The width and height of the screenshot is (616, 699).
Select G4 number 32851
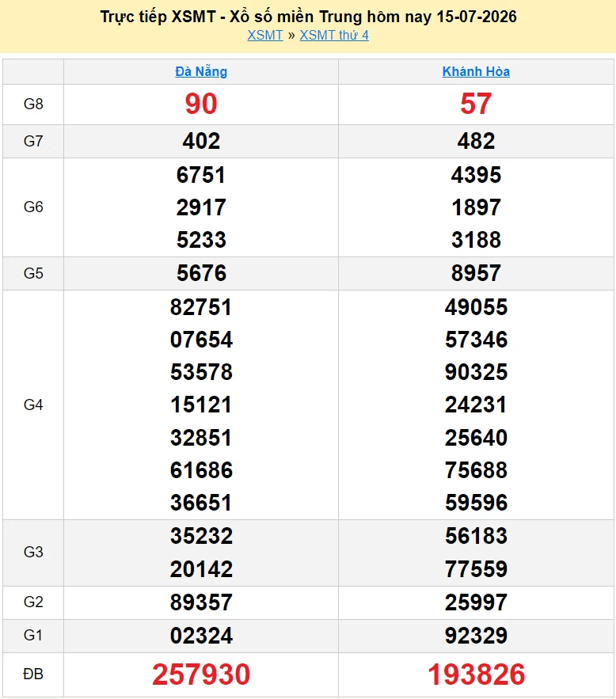(x=201, y=438)
